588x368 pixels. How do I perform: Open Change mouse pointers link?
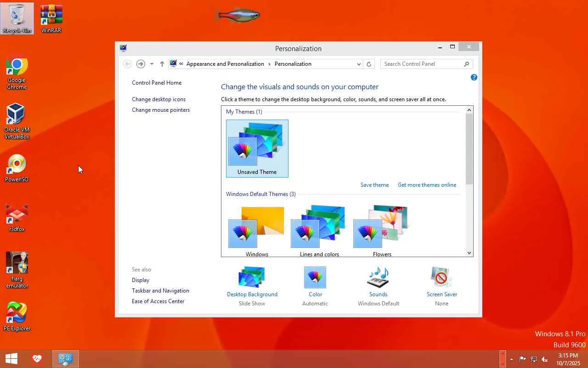(161, 110)
